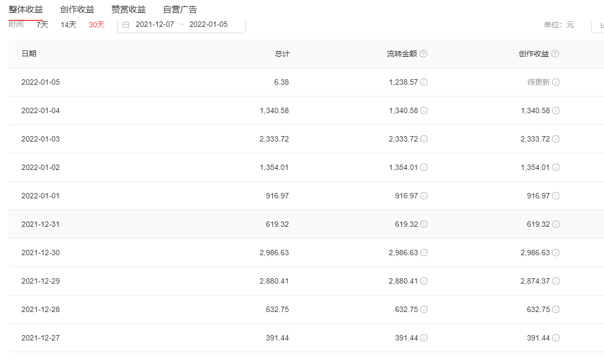This screenshot has height=364, width=604.
Task: Click info icon beside 2,874.37 创作收益
Action: 556,281
